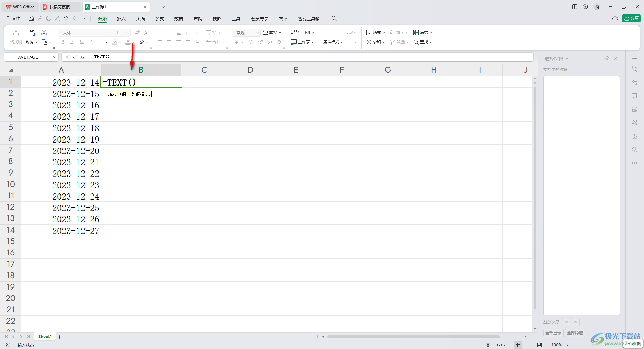
Task: Click the search magnifier icon in ribbon tabs
Action: [x=334, y=19]
